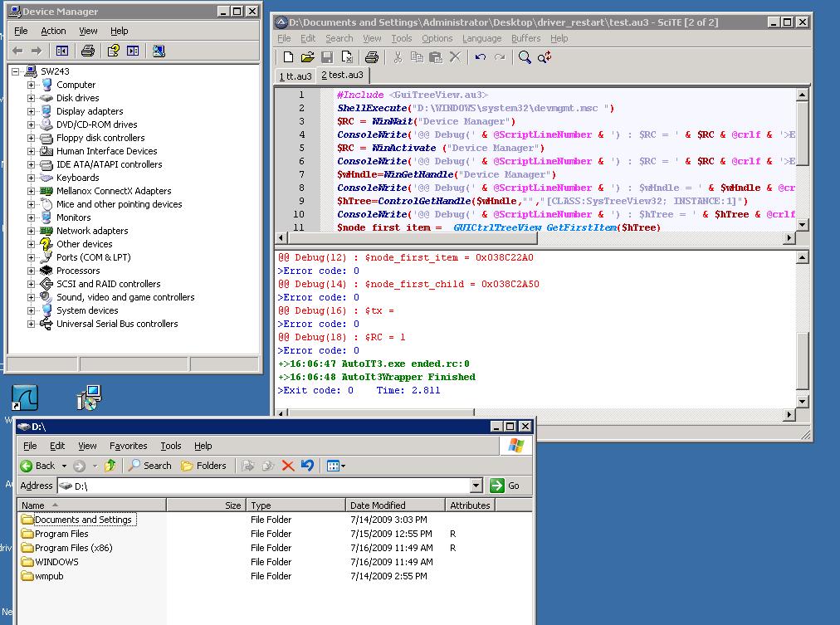
Task: Select the wmpub folder in Explorer
Action: (x=49, y=576)
